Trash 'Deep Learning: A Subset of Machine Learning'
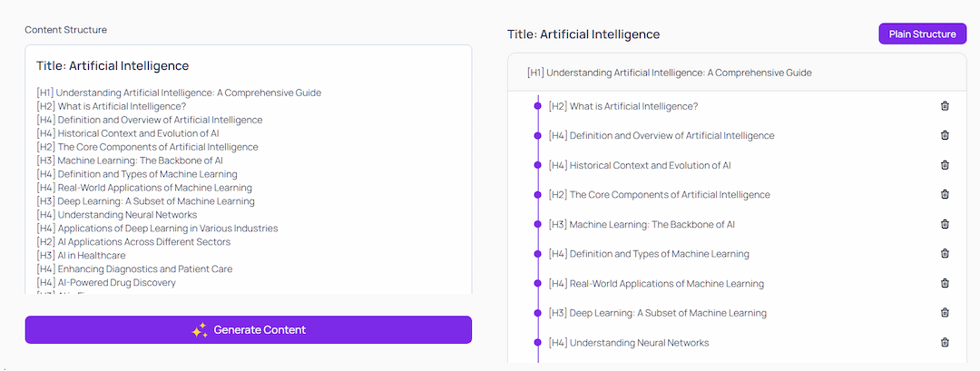The image size is (980, 371). click(x=945, y=313)
